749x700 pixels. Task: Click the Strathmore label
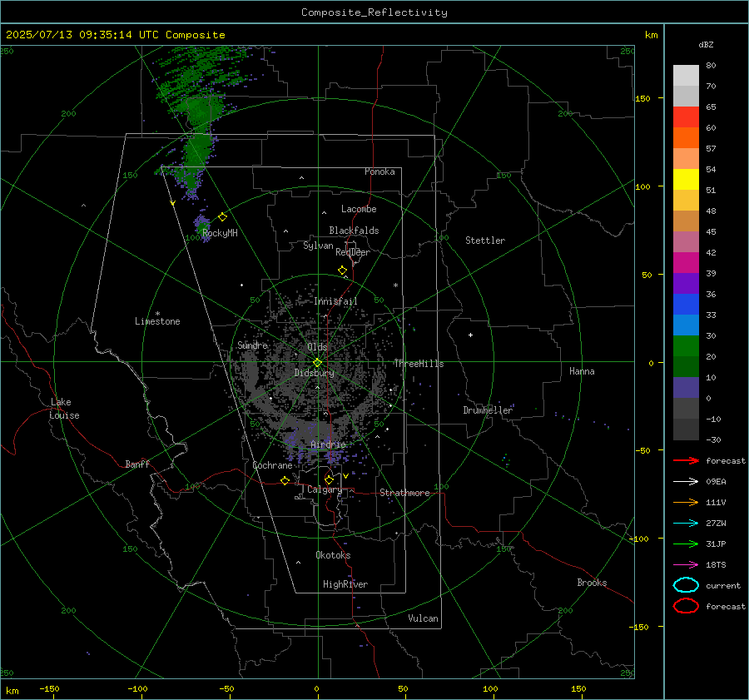[404, 493]
